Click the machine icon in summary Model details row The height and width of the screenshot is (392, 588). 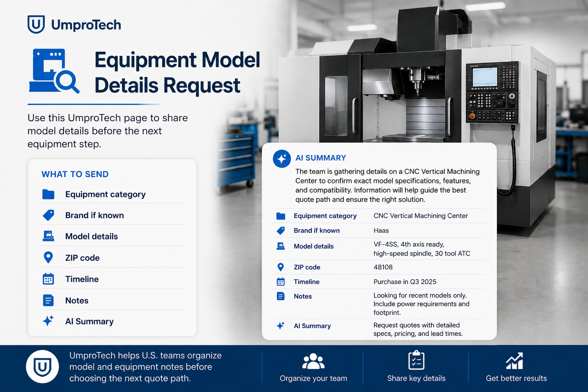pos(281,246)
